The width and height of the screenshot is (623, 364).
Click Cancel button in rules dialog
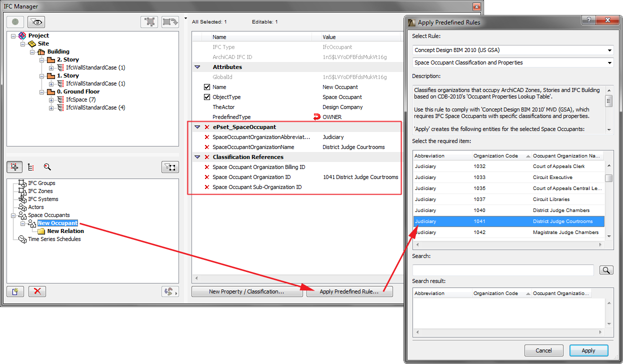[x=543, y=350]
